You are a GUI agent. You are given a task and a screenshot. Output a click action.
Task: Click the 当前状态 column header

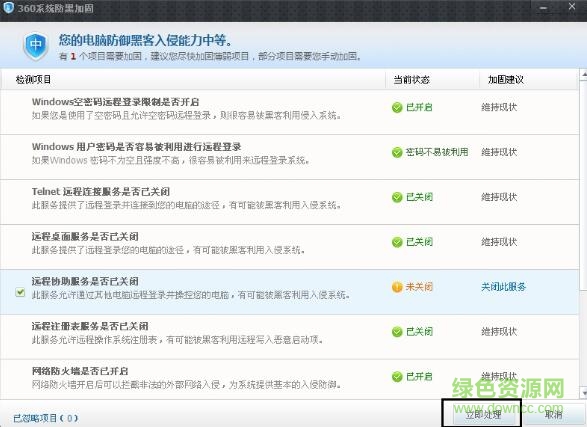tap(411, 79)
